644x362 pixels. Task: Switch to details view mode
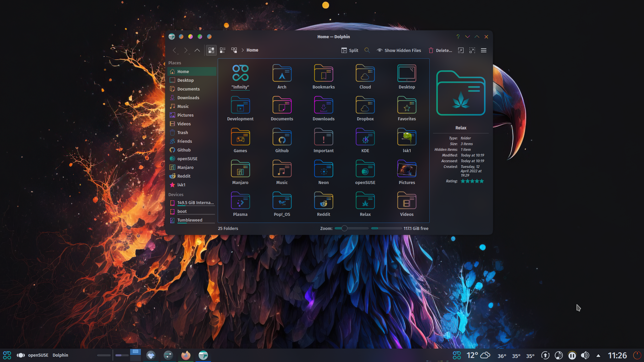222,50
